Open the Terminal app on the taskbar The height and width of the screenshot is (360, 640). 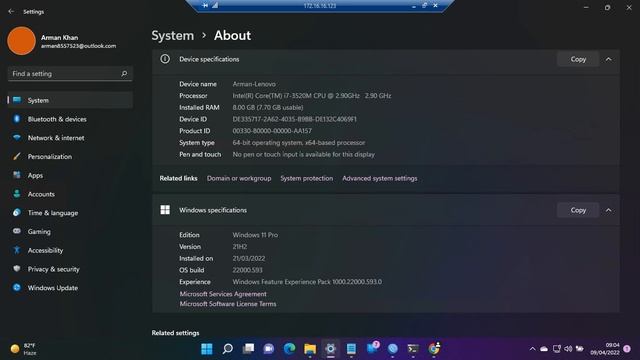(x=413, y=349)
